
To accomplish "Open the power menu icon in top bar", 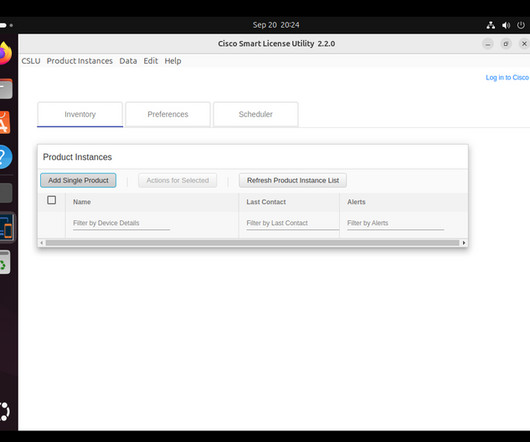I will pyautogui.click(x=521, y=25).
